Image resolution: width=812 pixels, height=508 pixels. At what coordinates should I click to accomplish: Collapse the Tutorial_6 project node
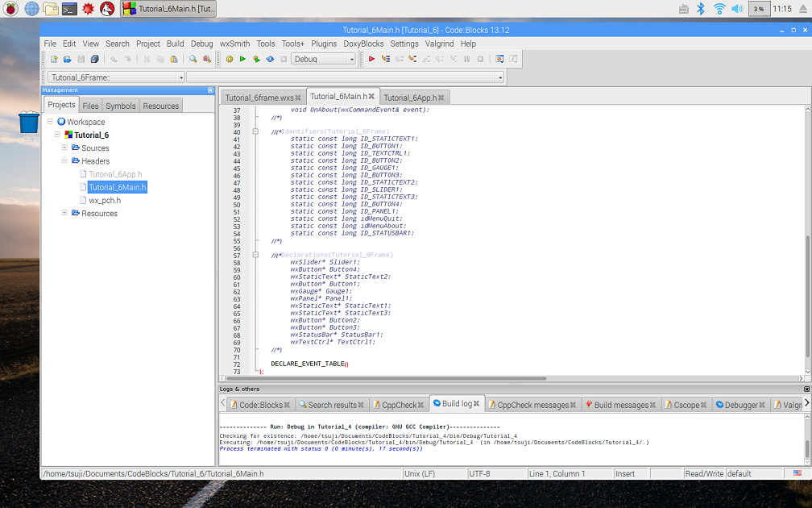57,134
